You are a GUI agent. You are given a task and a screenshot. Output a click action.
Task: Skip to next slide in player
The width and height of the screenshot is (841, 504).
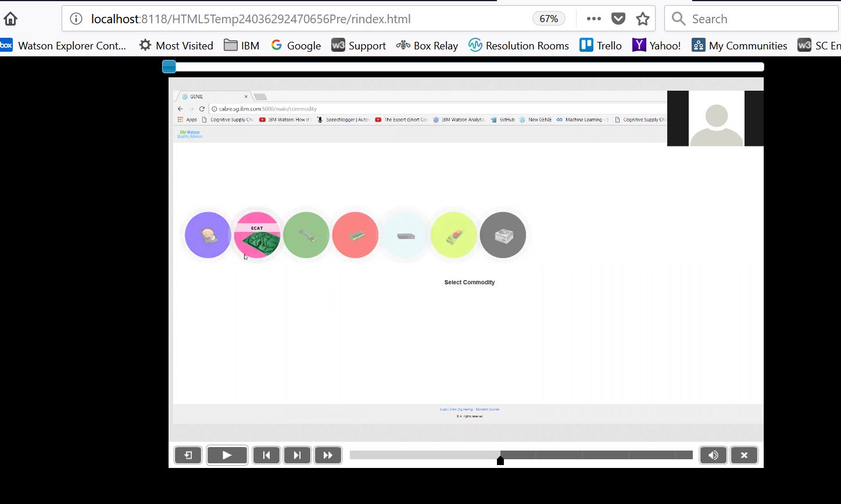coord(297,455)
